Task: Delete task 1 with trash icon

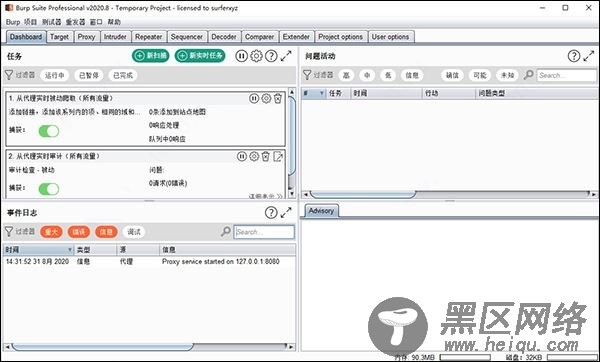Action: 278,98
